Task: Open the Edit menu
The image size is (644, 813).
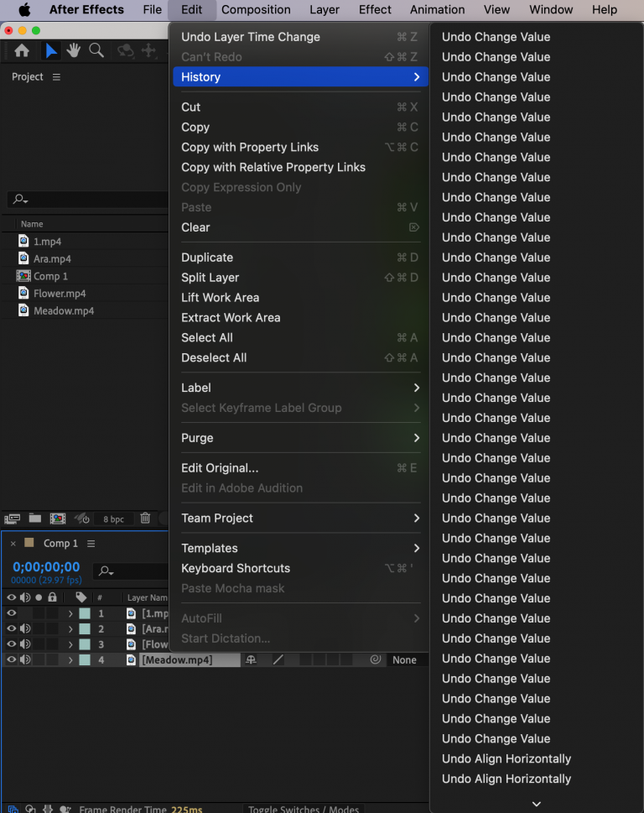Action: tap(191, 9)
